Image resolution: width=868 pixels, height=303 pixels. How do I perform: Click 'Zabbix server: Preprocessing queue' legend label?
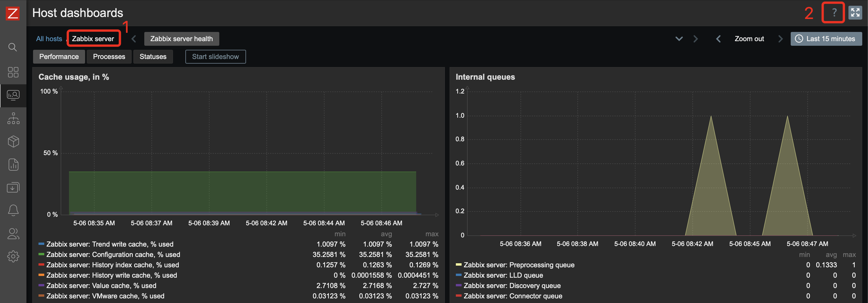pos(519,265)
